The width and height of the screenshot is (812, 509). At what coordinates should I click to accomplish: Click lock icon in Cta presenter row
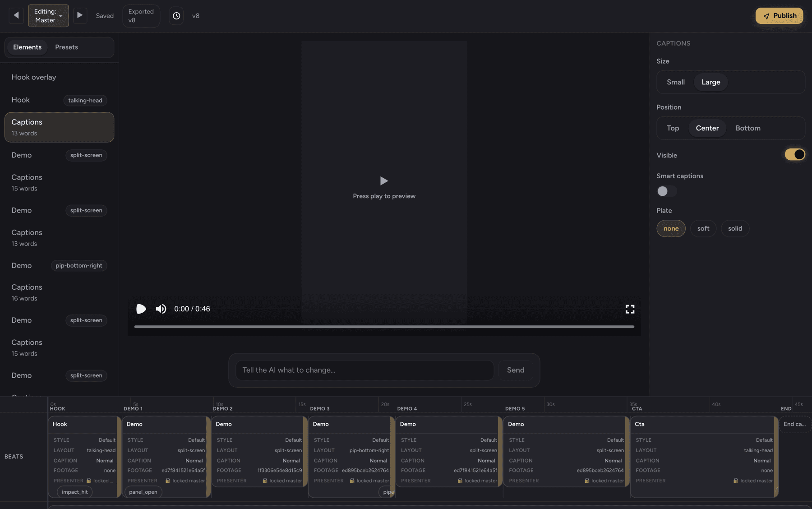click(x=736, y=481)
